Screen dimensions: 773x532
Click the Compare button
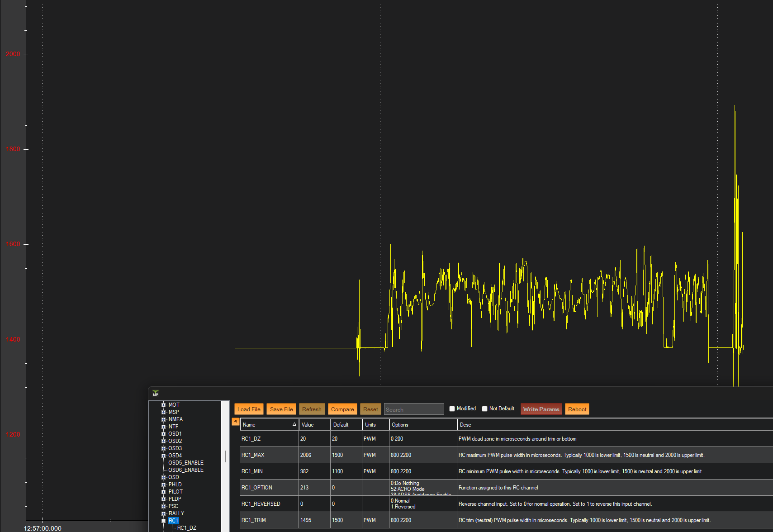click(x=342, y=409)
